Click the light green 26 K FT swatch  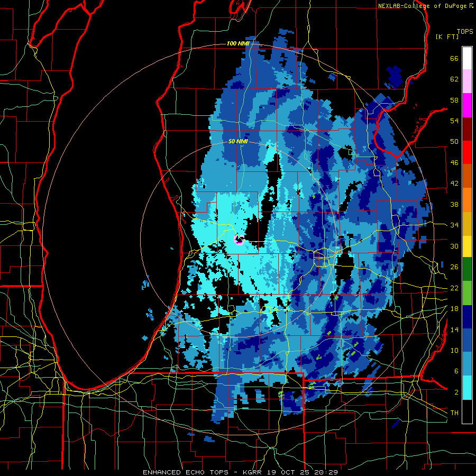click(467, 293)
